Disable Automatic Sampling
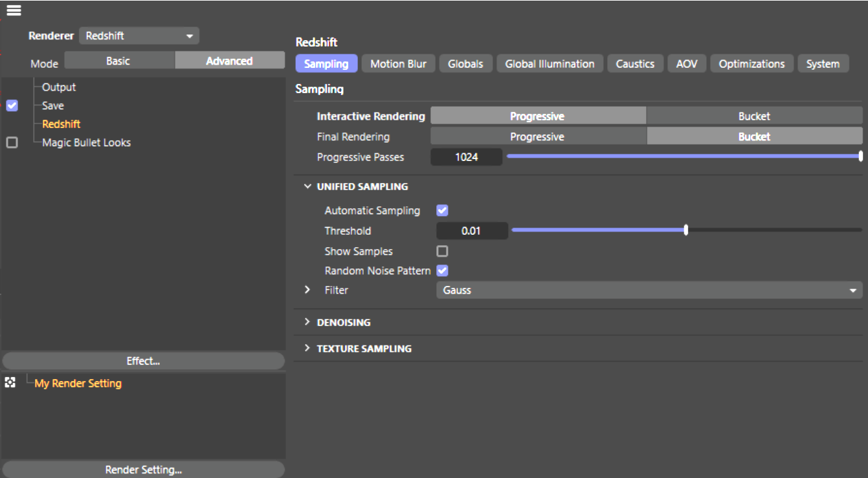Screen dimensions: 868x478 [x=442, y=210]
